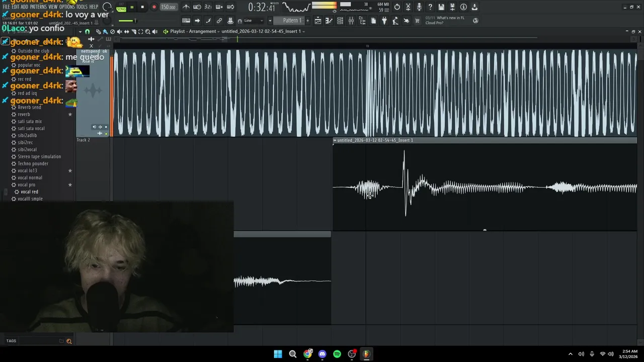The image size is (644, 362).
Task: Open the content library cart icon
Action: pyautogui.click(x=417, y=21)
